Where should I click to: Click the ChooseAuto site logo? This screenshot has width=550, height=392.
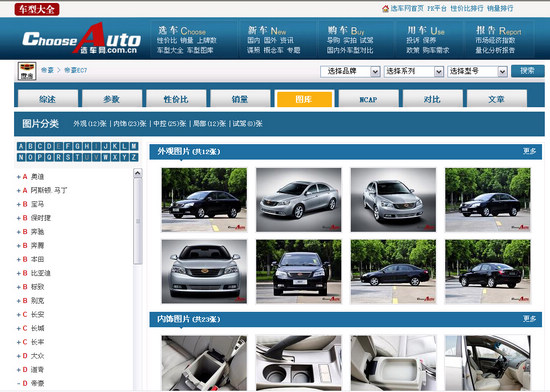tap(81, 39)
